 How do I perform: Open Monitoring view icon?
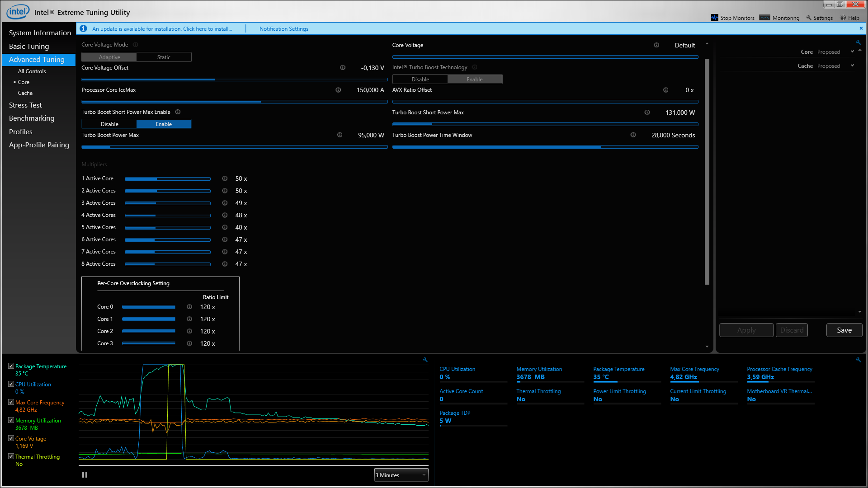click(764, 18)
